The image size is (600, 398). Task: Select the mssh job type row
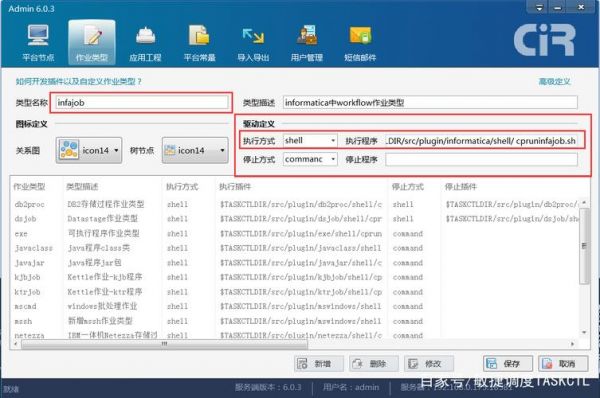295,321
